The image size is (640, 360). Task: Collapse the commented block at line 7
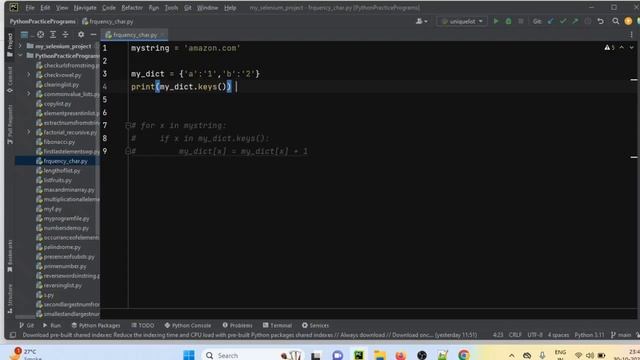click(128, 125)
